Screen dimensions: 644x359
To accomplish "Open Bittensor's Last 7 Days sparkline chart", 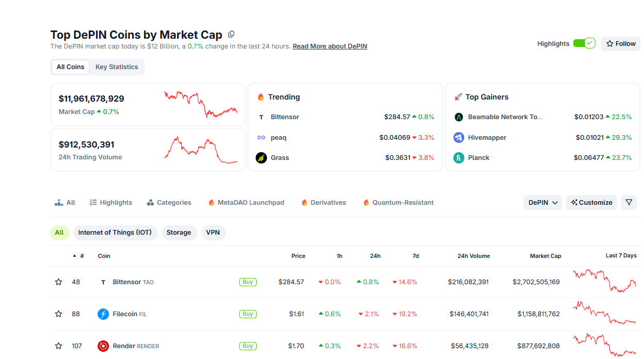I will (604, 281).
